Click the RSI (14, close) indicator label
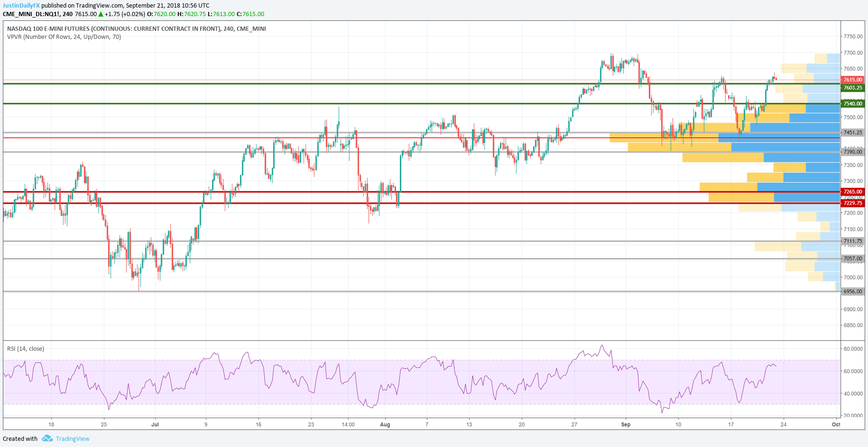 click(26, 348)
